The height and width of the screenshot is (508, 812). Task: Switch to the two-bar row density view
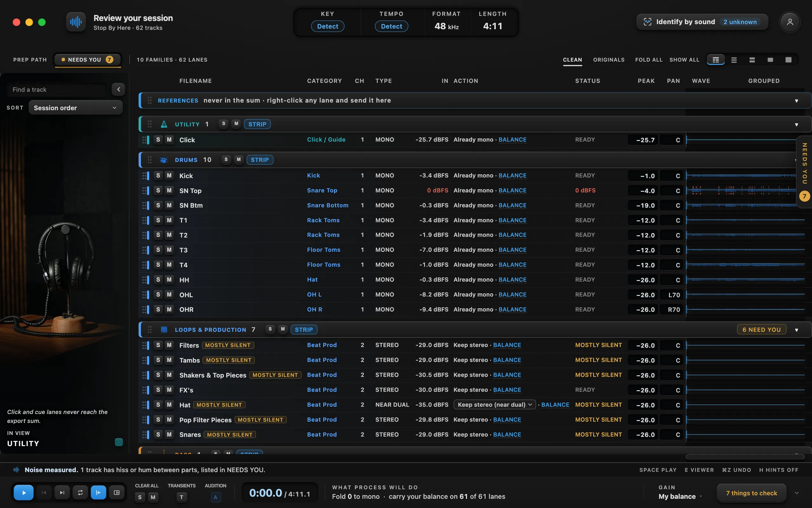pyautogui.click(x=752, y=60)
